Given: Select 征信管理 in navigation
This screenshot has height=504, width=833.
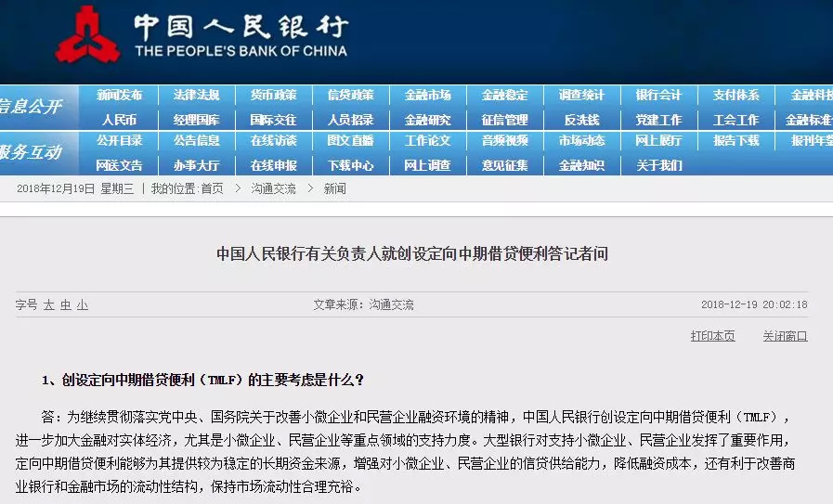Looking at the screenshot, I should click(504, 120).
